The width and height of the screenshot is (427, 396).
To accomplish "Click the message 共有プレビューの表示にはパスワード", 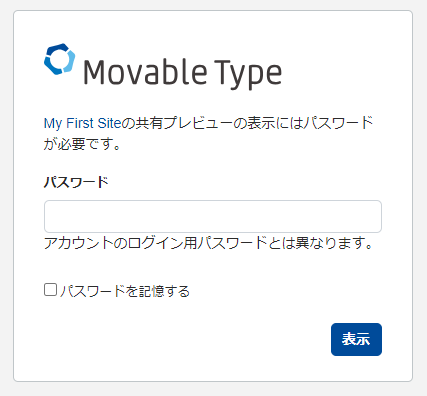I will 247,123.
